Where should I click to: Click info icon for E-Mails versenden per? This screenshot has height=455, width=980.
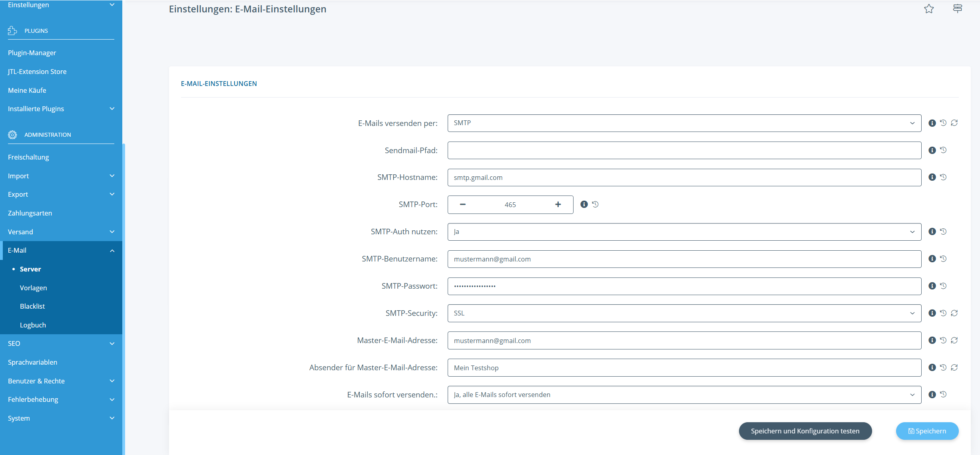(932, 123)
